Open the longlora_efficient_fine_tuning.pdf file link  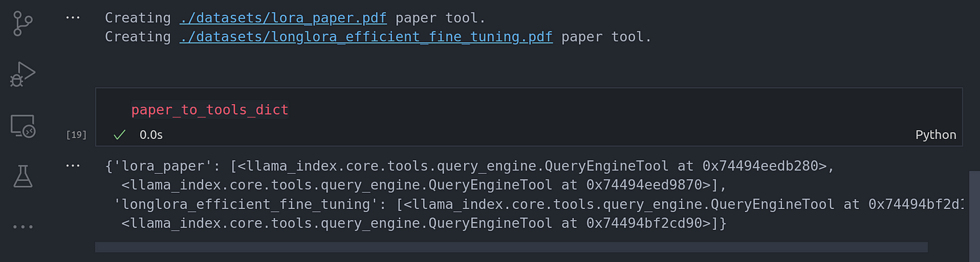coord(366,36)
